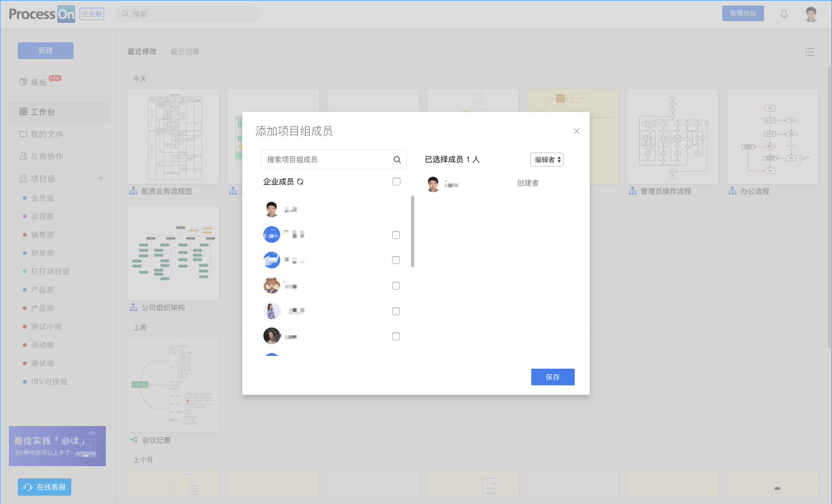Viewport: 832px width, 504px height.
Task: Click the first member's avatar in list
Action: click(272, 209)
